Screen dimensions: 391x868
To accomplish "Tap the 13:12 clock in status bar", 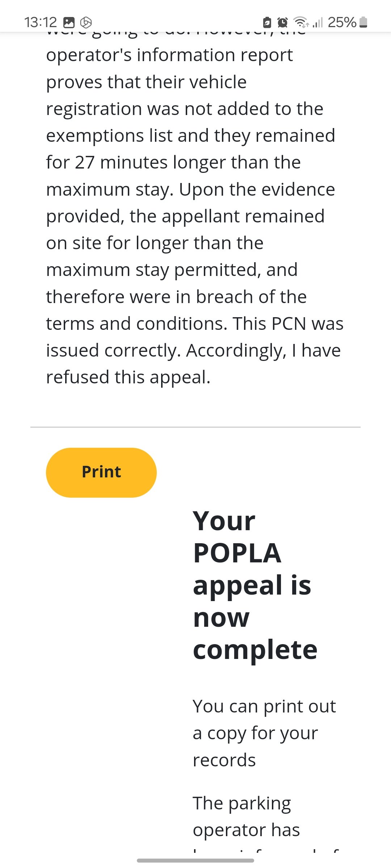I will click(x=41, y=22).
